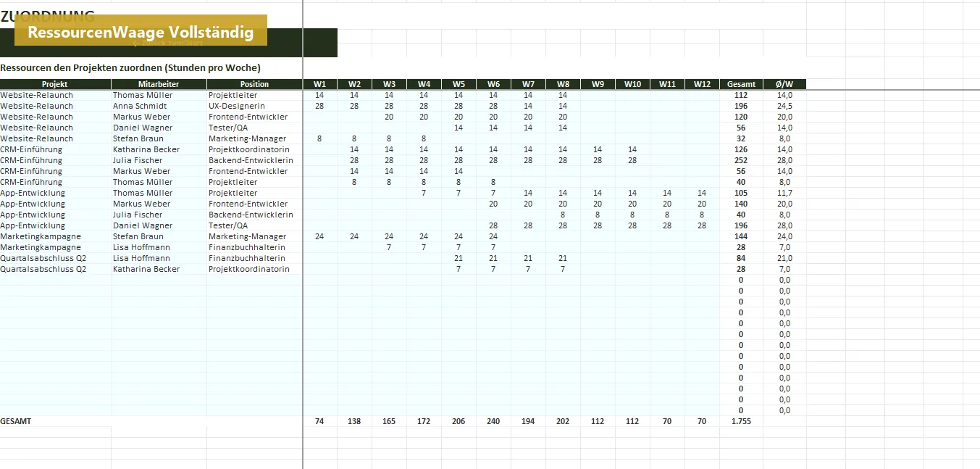Select Marketing-Manager in the Marketingkampagne row
The image size is (980, 469).
pyautogui.click(x=254, y=236)
